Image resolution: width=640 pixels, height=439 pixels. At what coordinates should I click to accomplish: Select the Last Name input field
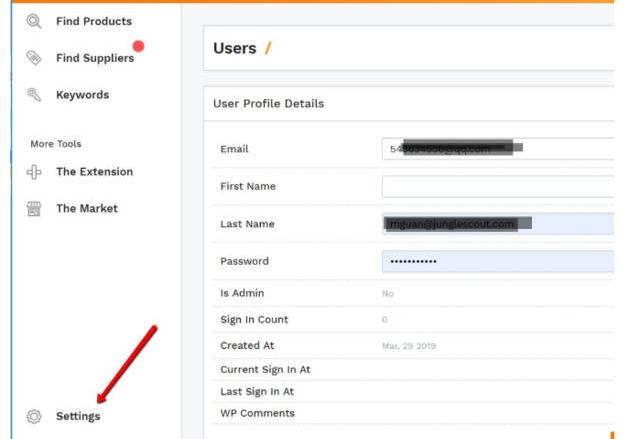coord(497,224)
